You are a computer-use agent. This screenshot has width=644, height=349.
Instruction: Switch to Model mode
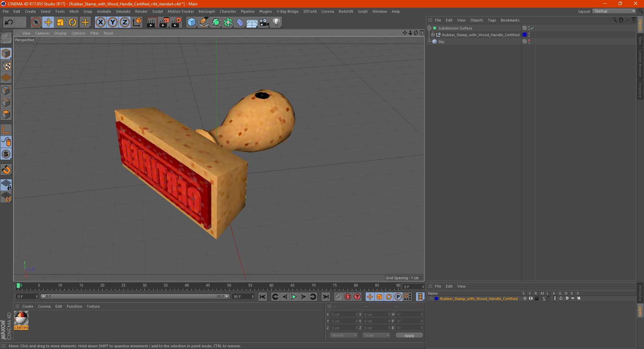click(6, 53)
